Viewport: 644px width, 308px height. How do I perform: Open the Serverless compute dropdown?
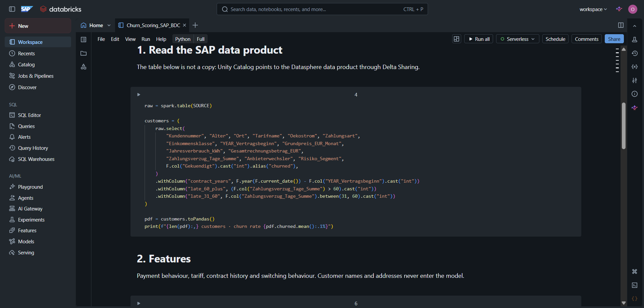click(x=518, y=39)
